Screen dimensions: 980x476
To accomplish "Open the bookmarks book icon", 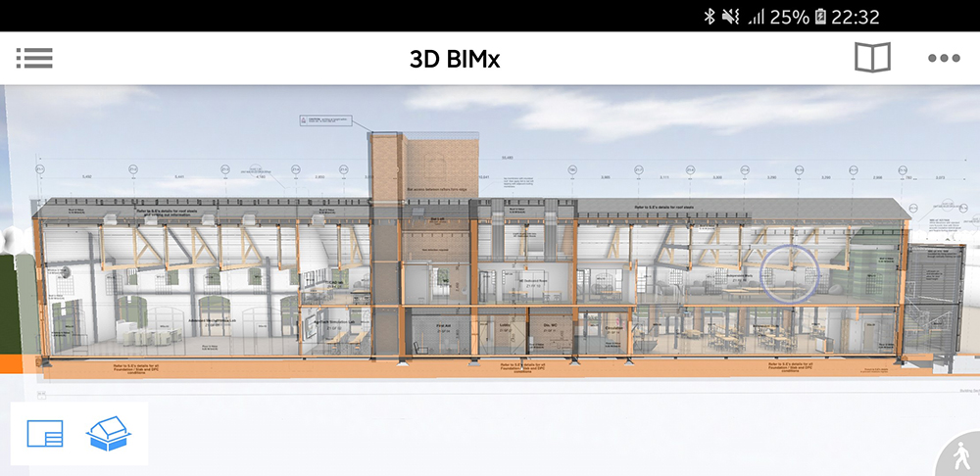I will (x=872, y=58).
